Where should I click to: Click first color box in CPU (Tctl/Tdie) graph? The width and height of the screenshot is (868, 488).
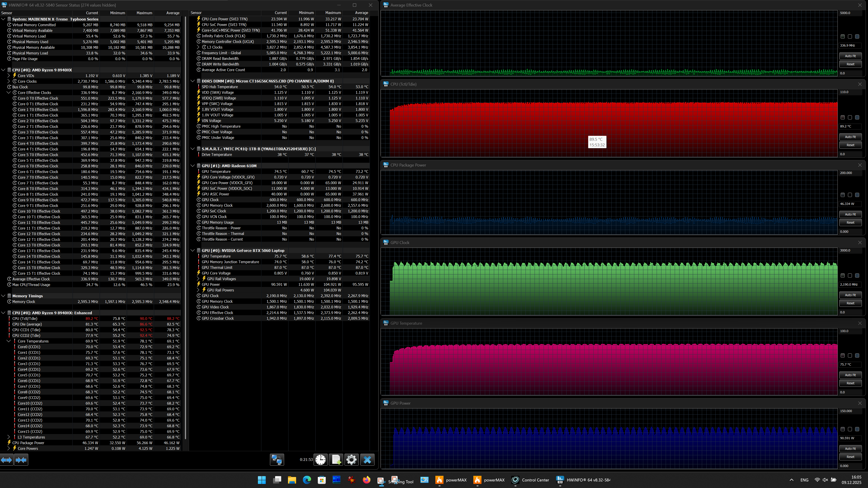coord(842,117)
